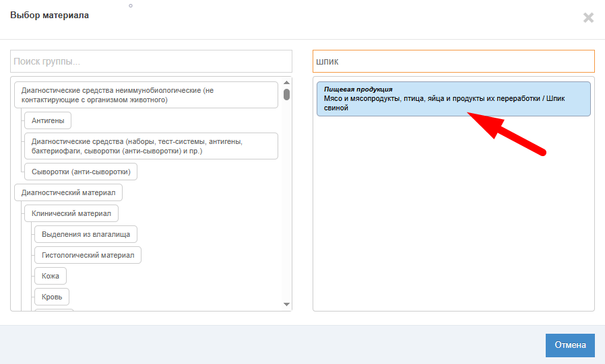Focus the Поиск группы search field
The image size is (605, 364).
[151, 61]
